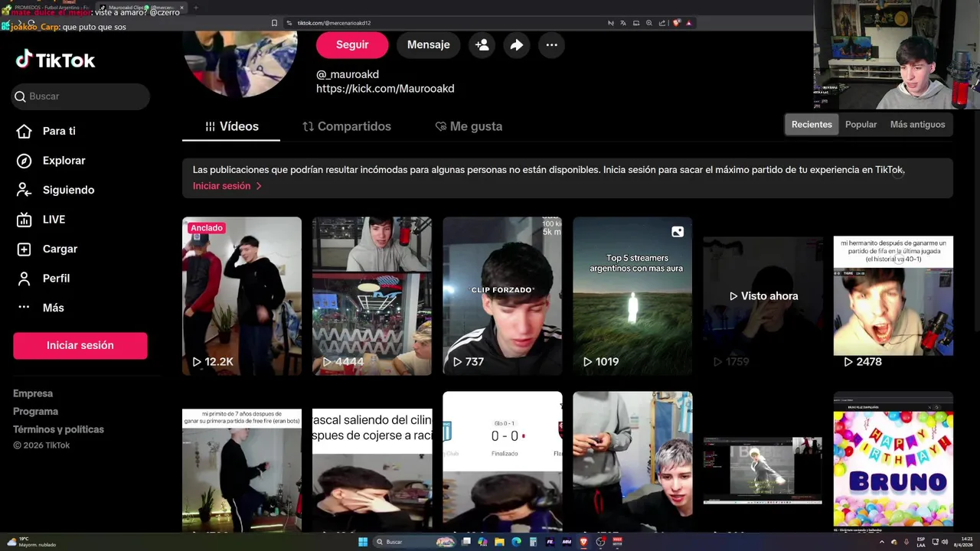The height and width of the screenshot is (551, 980).
Task: Click the Mensaje button
Action: click(x=428, y=44)
